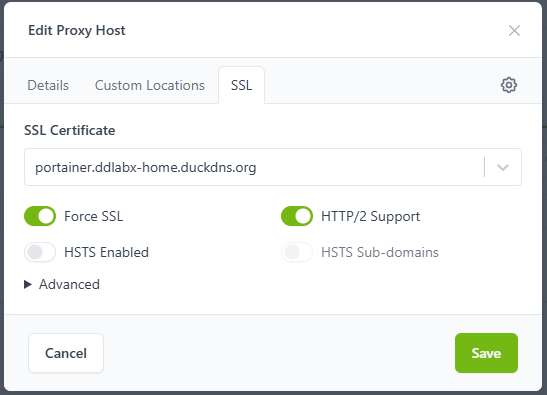Viewport: 547px width, 395px height.
Task: Open the Custom Locations tab
Action: 150,85
